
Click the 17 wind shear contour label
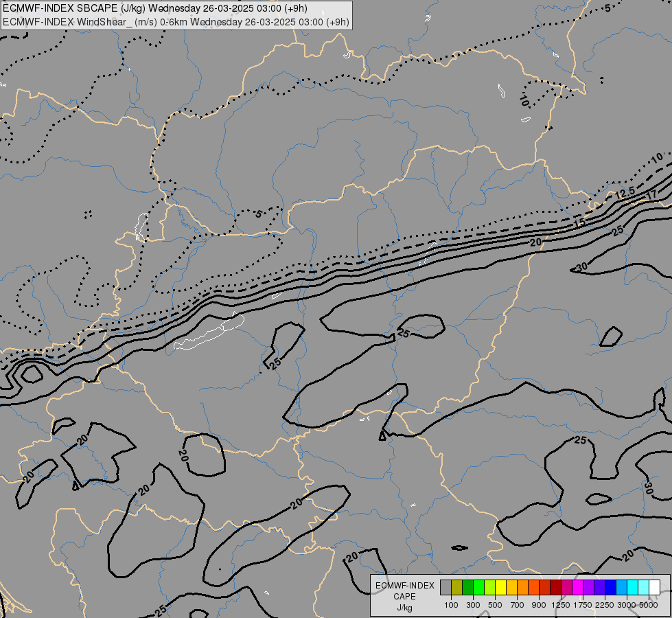(x=651, y=195)
